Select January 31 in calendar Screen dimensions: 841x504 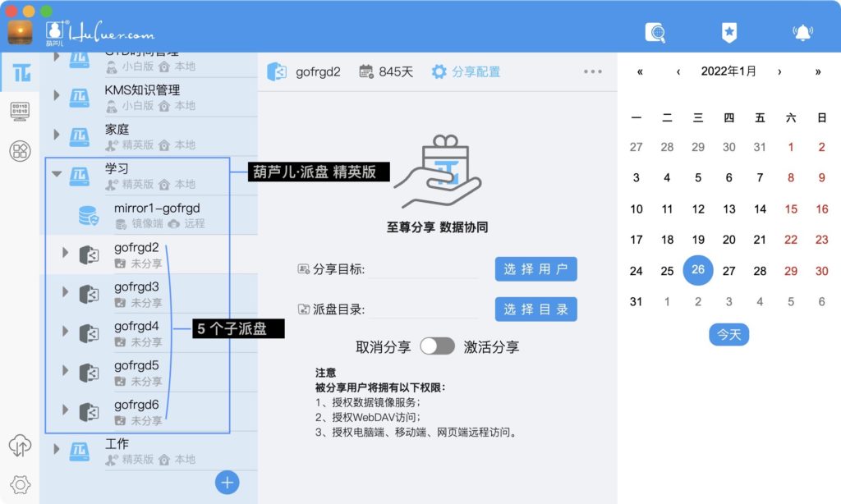636,302
